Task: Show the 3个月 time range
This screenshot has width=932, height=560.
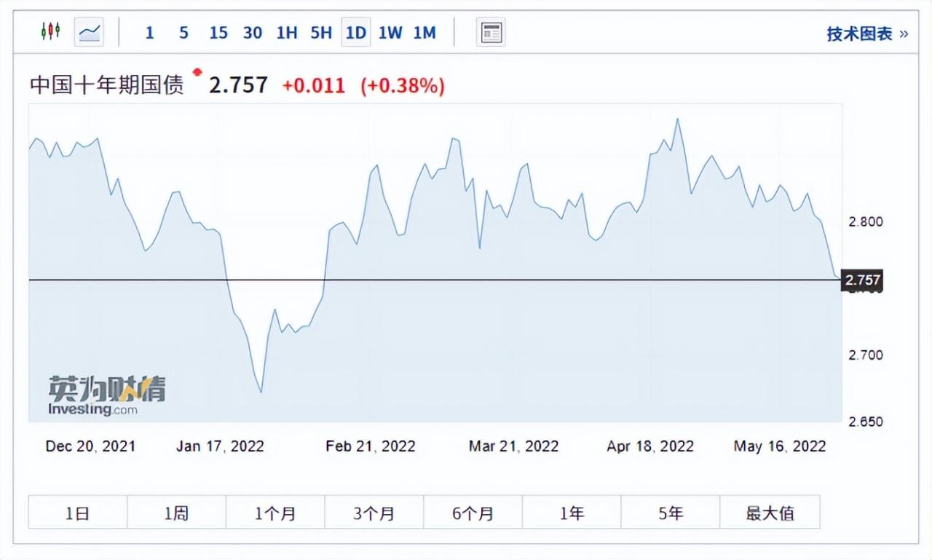Action: pos(374,513)
